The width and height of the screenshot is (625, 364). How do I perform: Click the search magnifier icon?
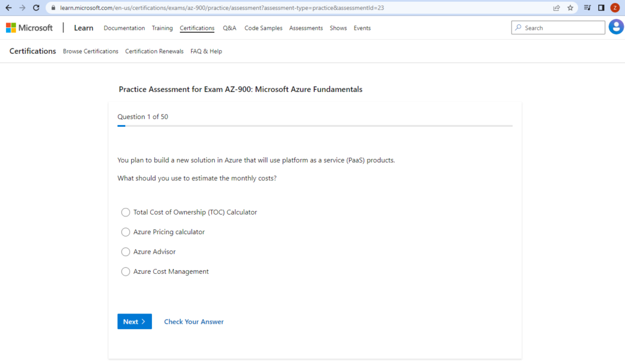coord(518,27)
